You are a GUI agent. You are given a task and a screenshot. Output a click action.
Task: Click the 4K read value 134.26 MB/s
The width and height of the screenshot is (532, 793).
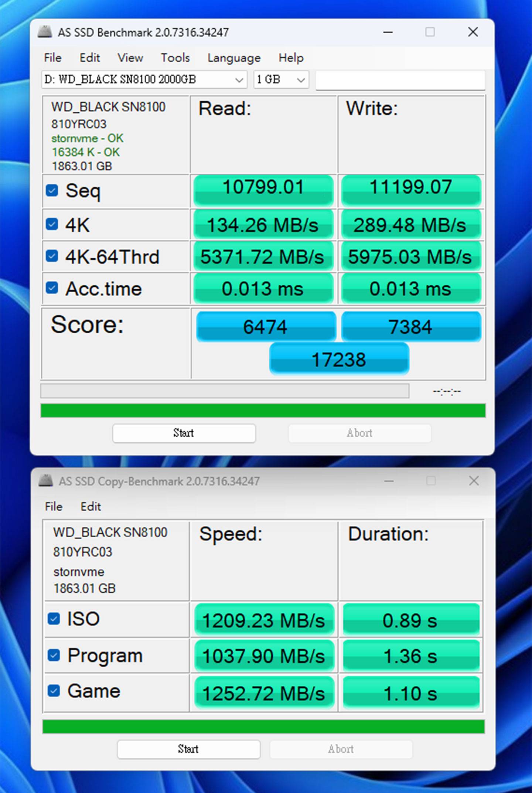coord(263,224)
